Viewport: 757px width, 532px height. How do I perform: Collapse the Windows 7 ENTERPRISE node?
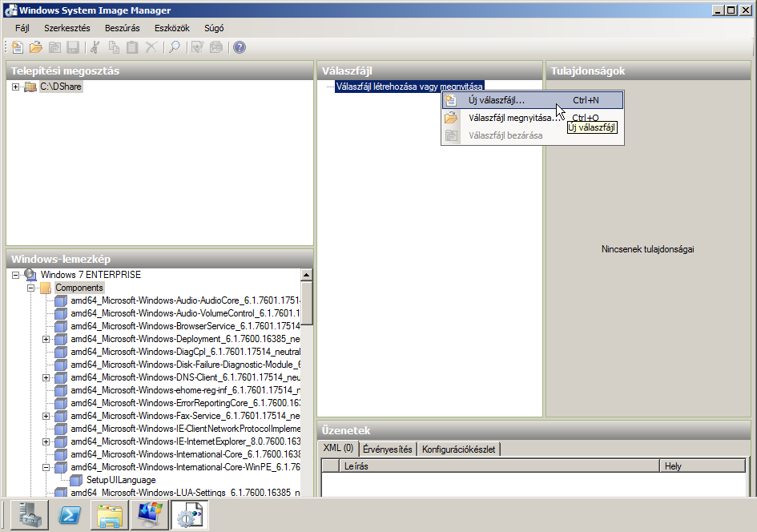pyautogui.click(x=15, y=275)
